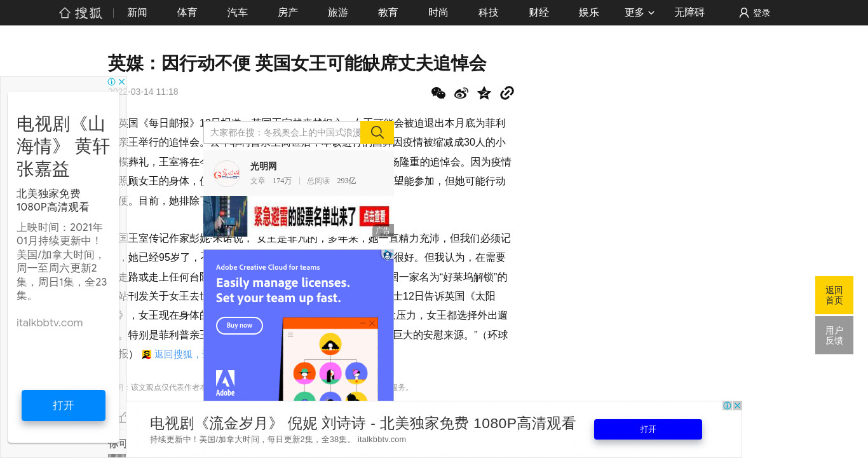
Task: Click 电视剧《流金岁月》 banner headline
Action: [363, 424]
